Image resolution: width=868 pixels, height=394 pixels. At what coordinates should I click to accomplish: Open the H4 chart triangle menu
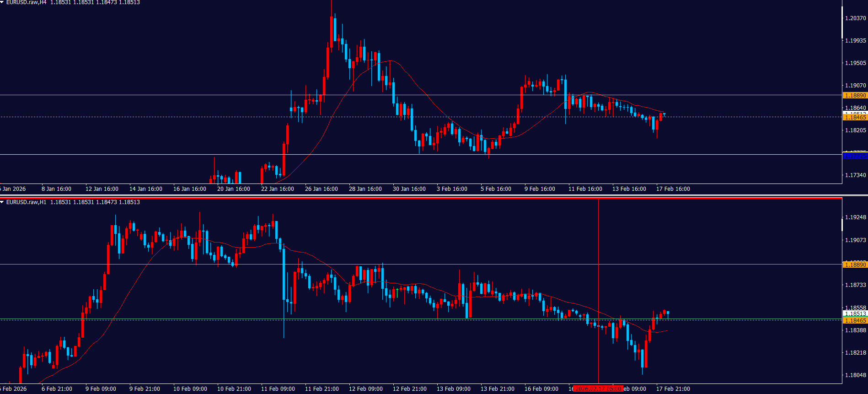(2, 2)
